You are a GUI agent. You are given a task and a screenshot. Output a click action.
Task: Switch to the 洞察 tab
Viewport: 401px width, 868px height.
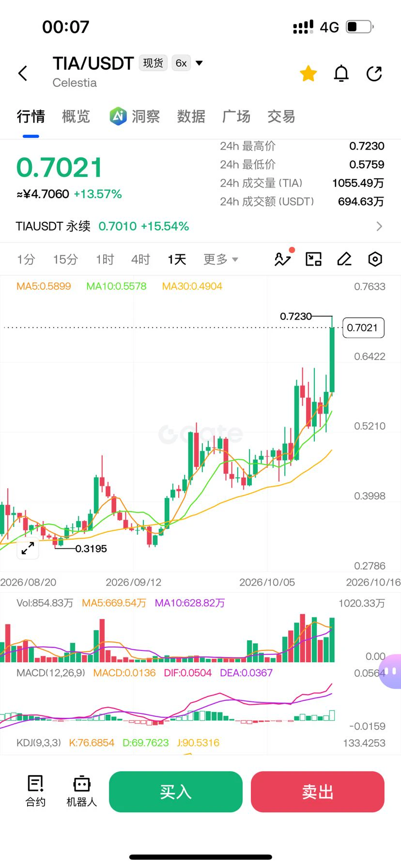(x=146, y=116)
